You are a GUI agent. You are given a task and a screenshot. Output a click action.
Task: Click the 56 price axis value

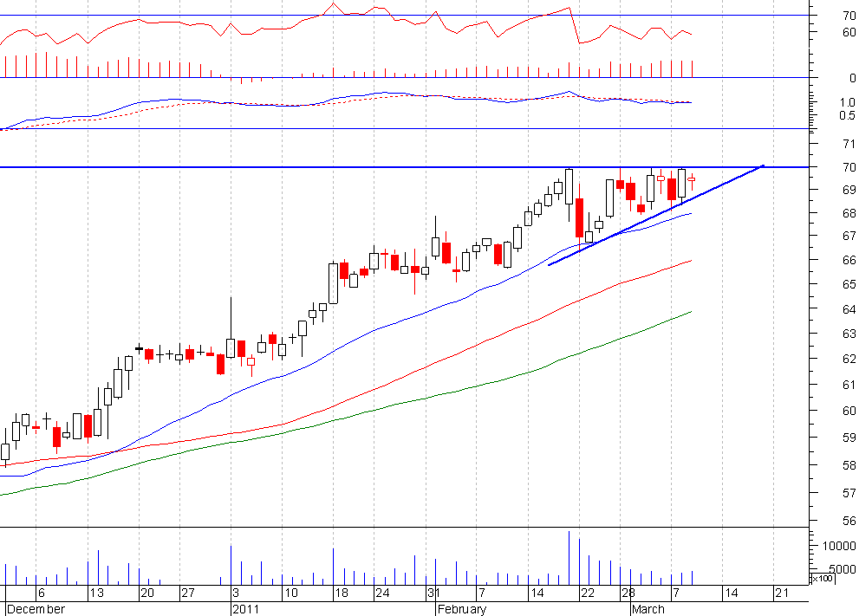849,522
